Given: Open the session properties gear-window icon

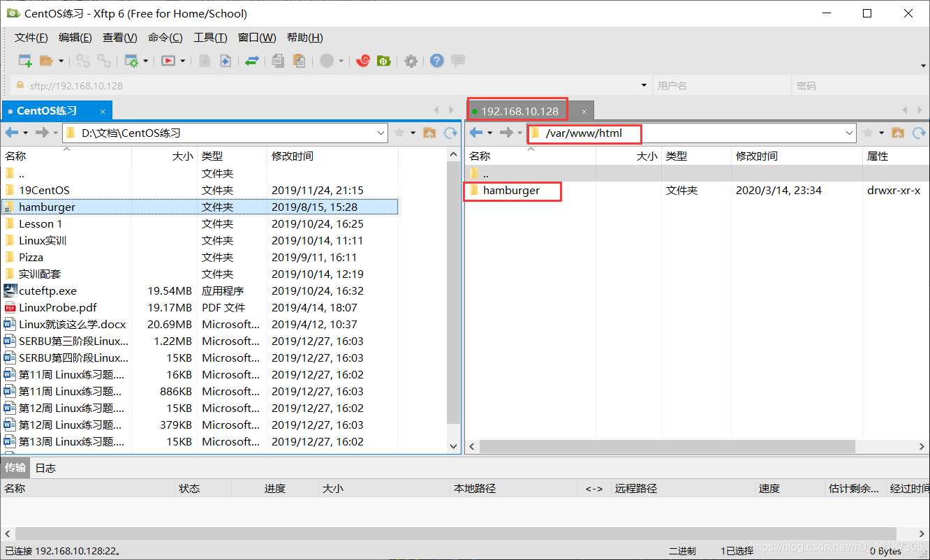Looking at the screenshot, I should [131, 61].
